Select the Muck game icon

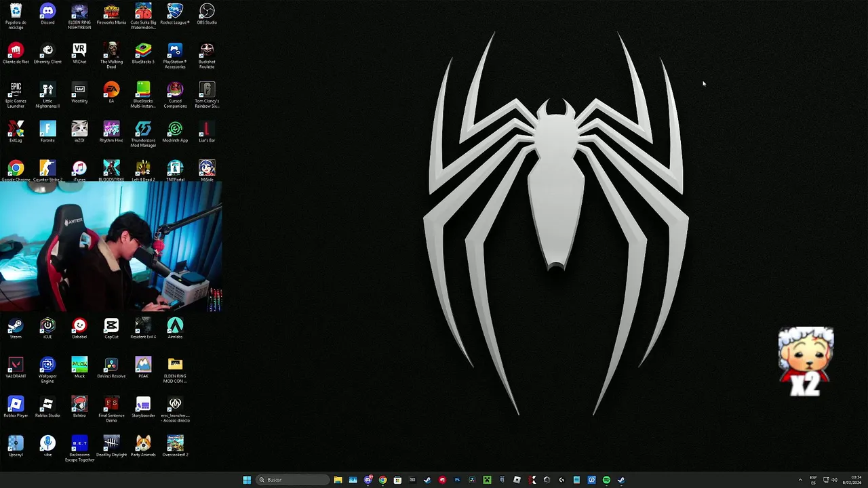79,368
